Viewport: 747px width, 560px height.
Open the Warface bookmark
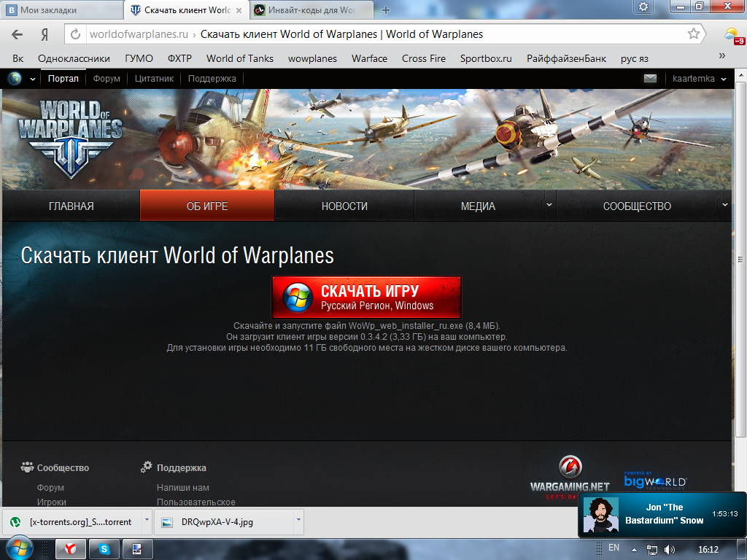369,58
